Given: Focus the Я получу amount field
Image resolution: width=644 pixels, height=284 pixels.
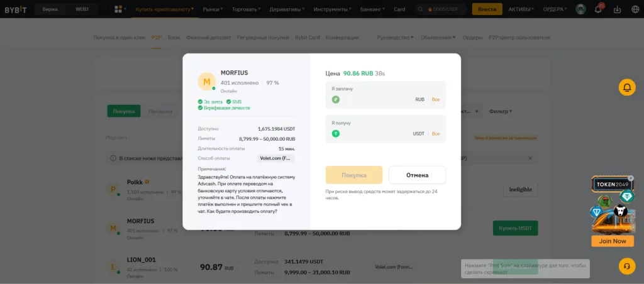Looking at the screenshot, I should pos(386,129).
